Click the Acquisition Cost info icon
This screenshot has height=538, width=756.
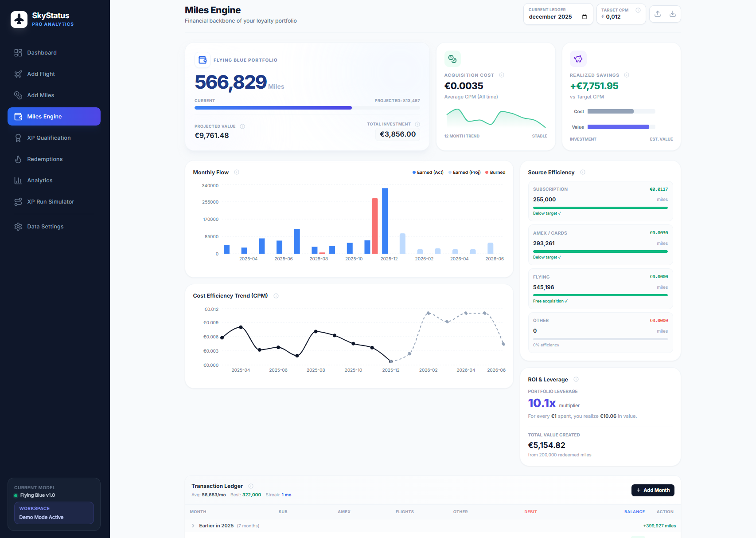click(x=502, y=75)
